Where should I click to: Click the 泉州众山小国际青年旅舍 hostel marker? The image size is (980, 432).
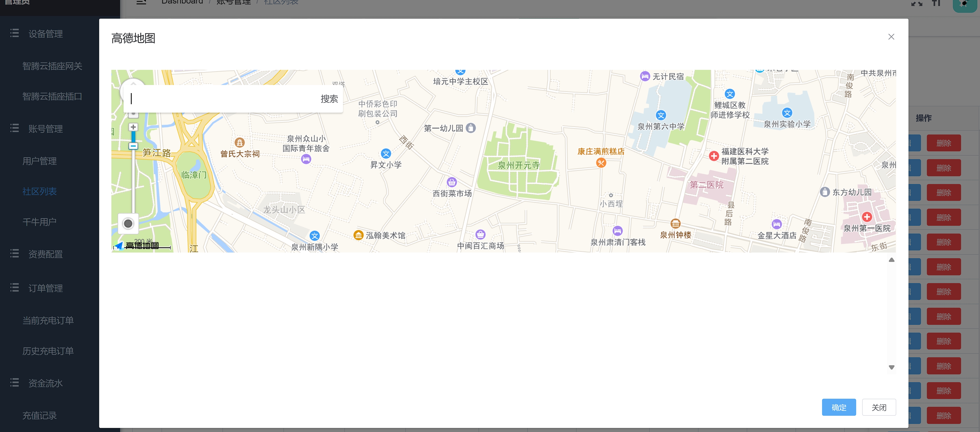coord(306,159)
